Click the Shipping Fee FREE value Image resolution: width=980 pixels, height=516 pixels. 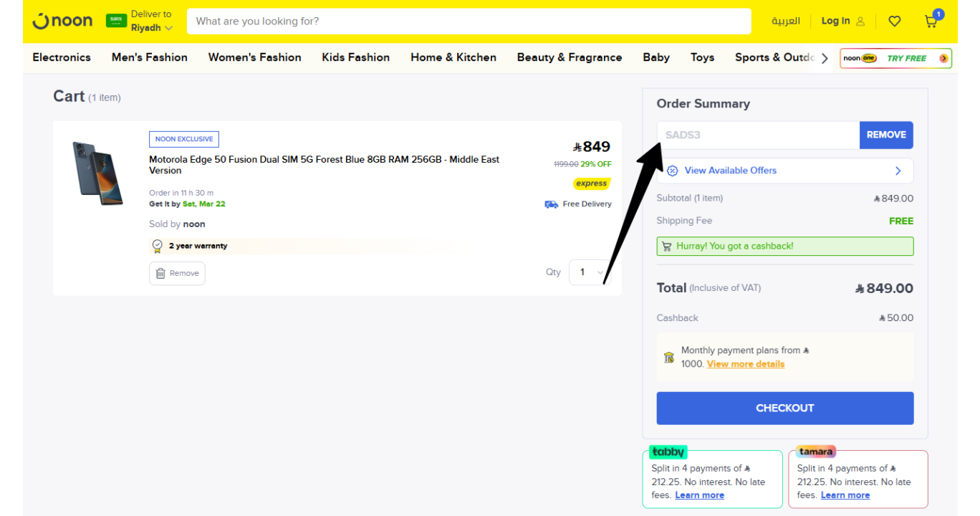[901, 221]
